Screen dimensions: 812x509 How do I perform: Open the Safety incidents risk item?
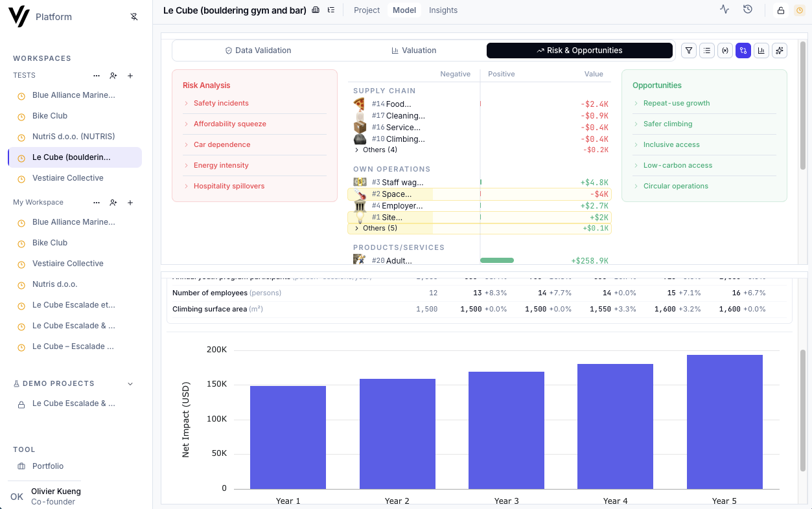pyautogui.click(x=222, y=103)
